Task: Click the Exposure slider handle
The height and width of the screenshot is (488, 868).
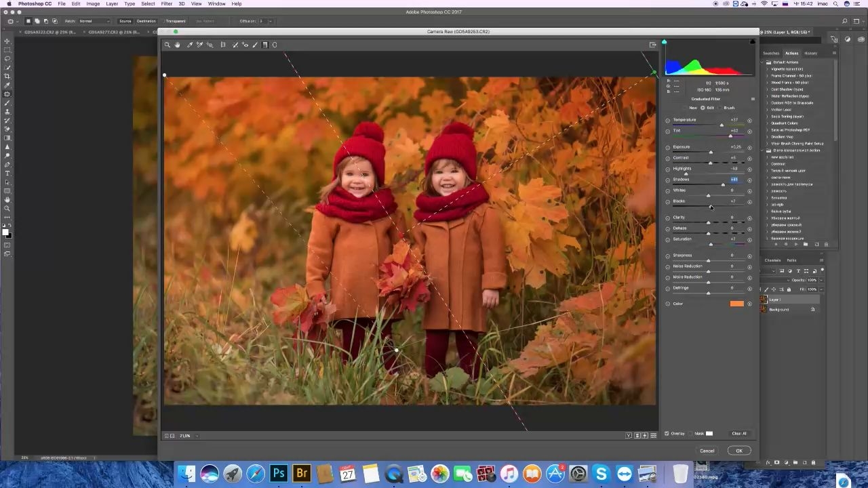Action: [x=711, y=152]
